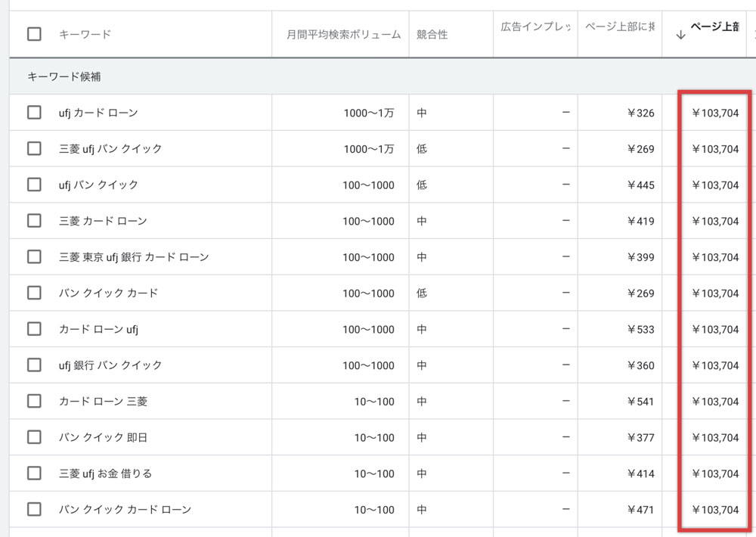Click competition 低 in バン クイック カード row
The height and width of the screenshot is (537, 756).
tap(422, 293)
